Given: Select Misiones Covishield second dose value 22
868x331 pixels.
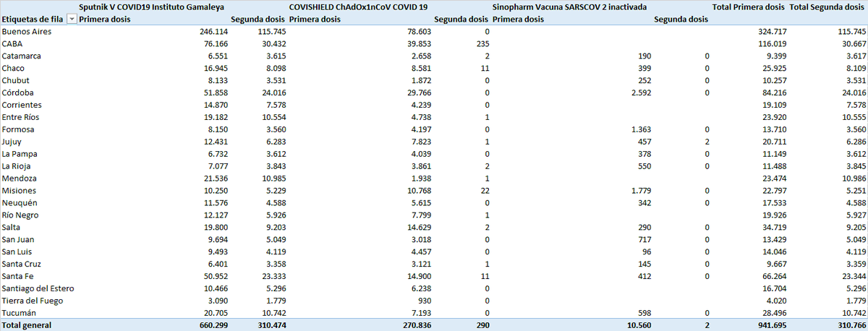Looking at the screenshot, I should pyautogui.click(x=485, y=191).
